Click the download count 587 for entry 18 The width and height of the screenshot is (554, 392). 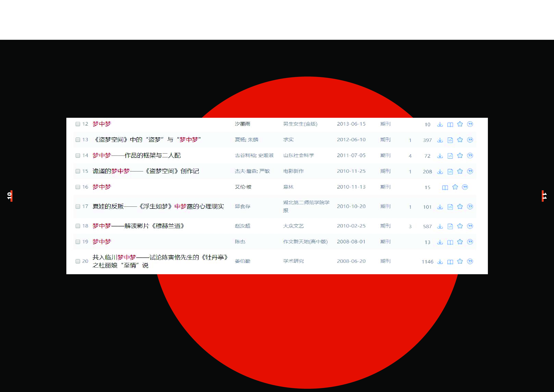pyautogui.click(x=427, y=226)
